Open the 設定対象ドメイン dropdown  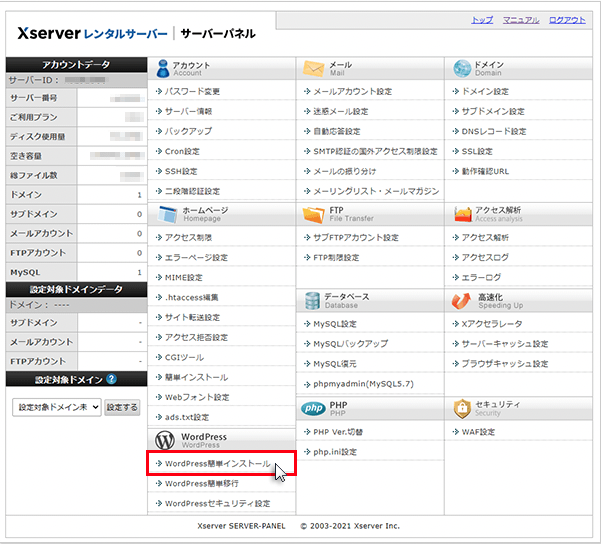click(57, 407)
